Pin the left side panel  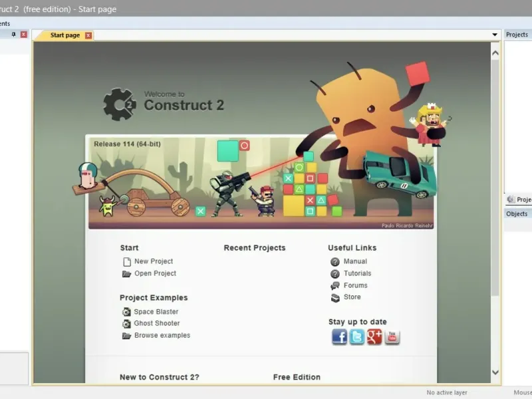tap(13, 35)
